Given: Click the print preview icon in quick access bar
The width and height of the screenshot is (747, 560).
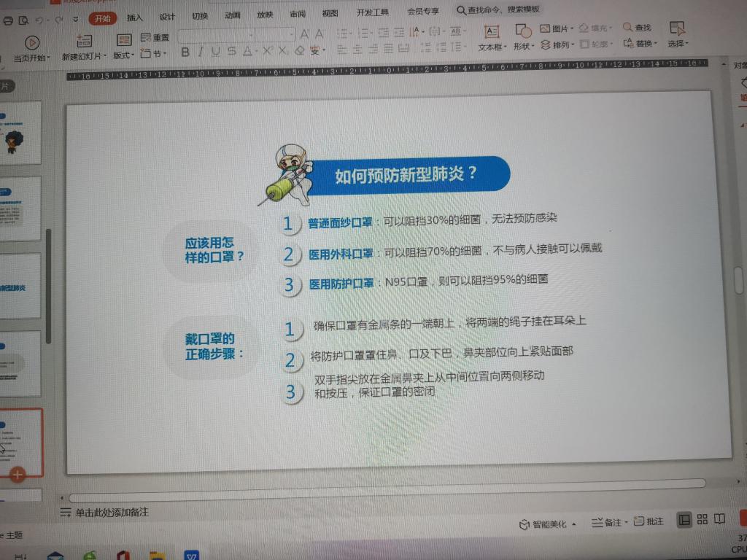Looking at the screenshot, I should (x=24, y=20).
